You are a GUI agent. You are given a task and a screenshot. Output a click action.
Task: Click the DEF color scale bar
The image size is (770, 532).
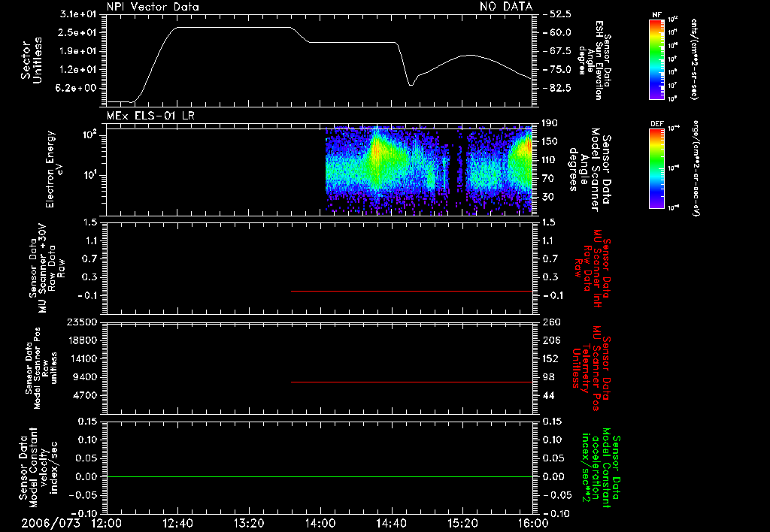tap(656, 168)
